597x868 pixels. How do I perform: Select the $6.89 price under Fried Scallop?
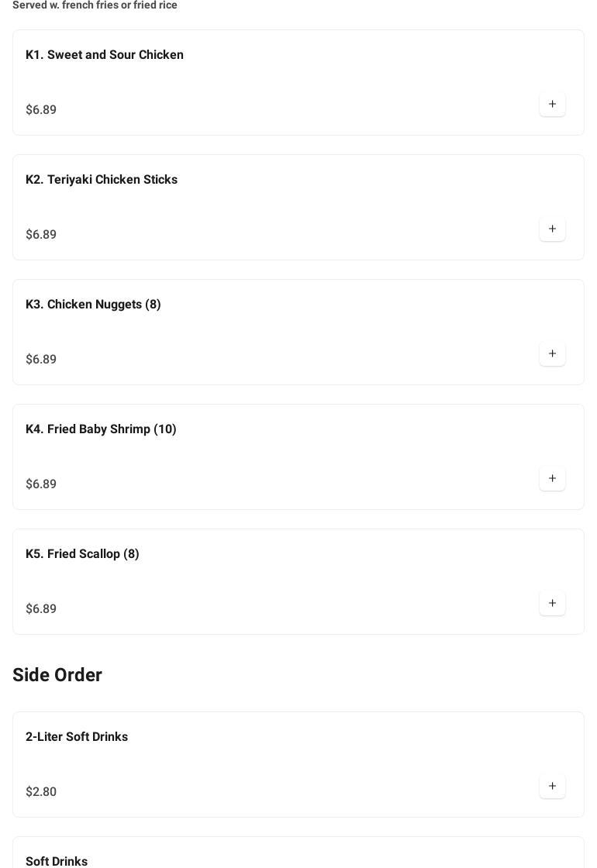(41, 609)
